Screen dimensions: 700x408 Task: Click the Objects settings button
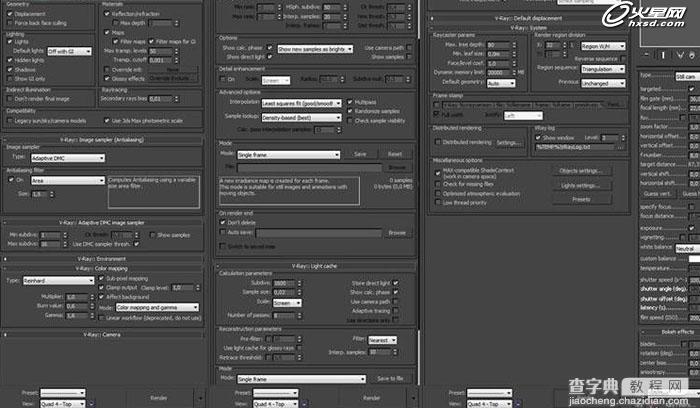click(581, 171)
